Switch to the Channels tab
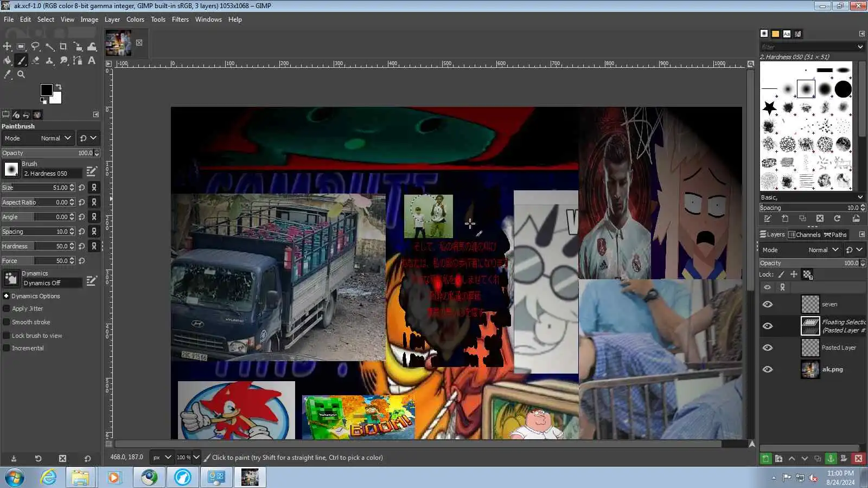This screenshot has width=868, height=488. [804, 235]
